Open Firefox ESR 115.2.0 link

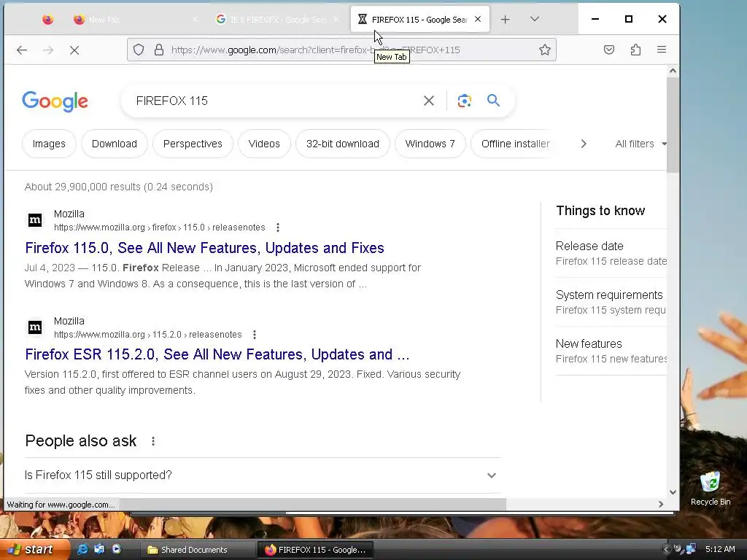(217, 355)
